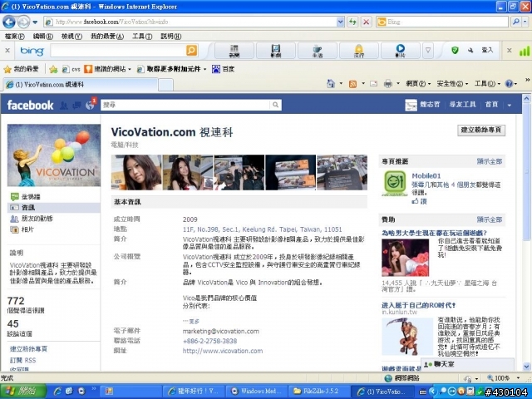Click the magnifier search button beside Bing box
This screenshot has height=399, width=532.
coord(516,22)
